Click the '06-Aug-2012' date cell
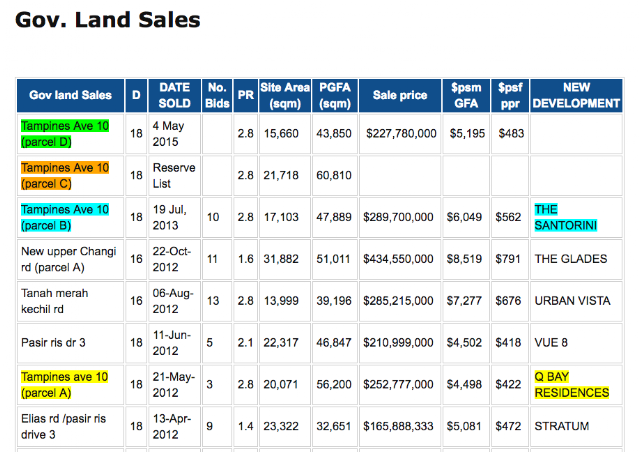This screenshot has height=452, width=640. (x=173, y=301)
